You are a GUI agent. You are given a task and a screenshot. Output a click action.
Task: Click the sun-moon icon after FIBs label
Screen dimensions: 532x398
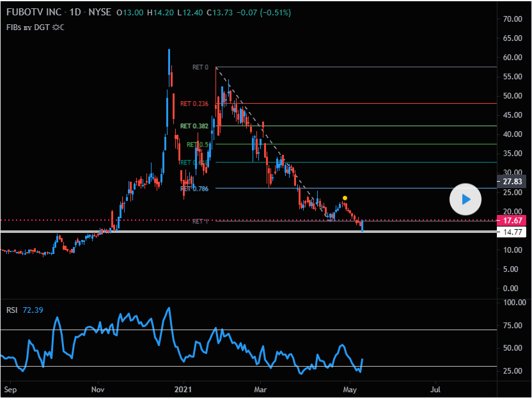58,27
